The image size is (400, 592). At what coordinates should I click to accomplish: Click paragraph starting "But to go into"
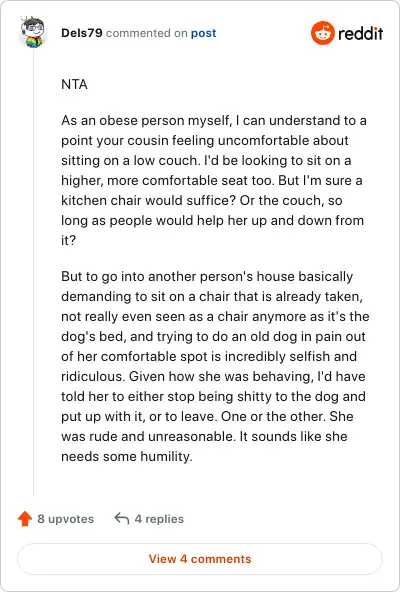coord(215,366)
